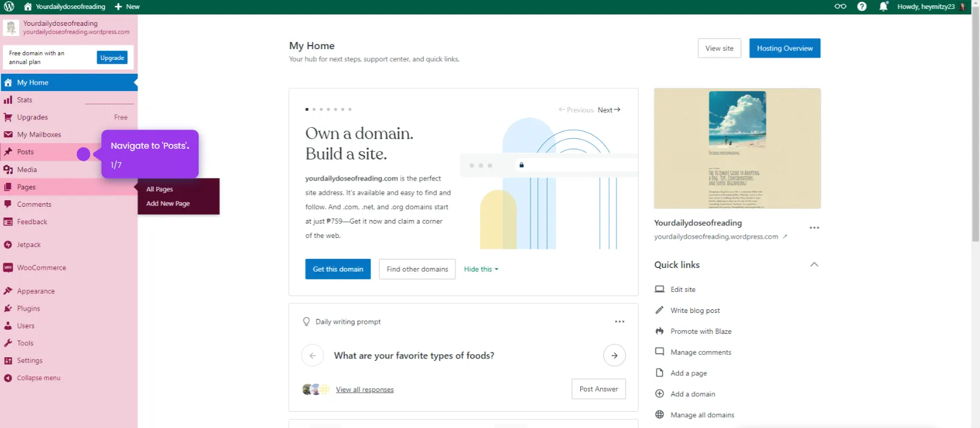The image size is (980, 428).
Task: Click the WooCommerce icon
Action: tap(8, 268)
